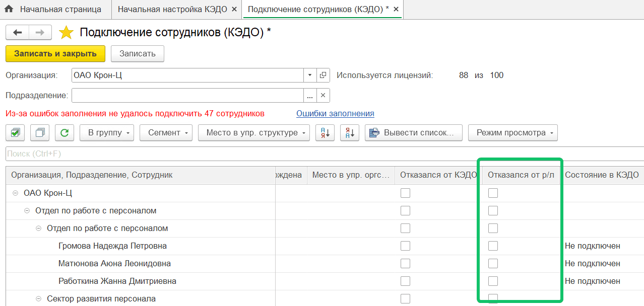This screenshot has height=306, width=644.
Task: Click the Поиск (Ctrl+F) search field
Action: click(x=325, y=154)
